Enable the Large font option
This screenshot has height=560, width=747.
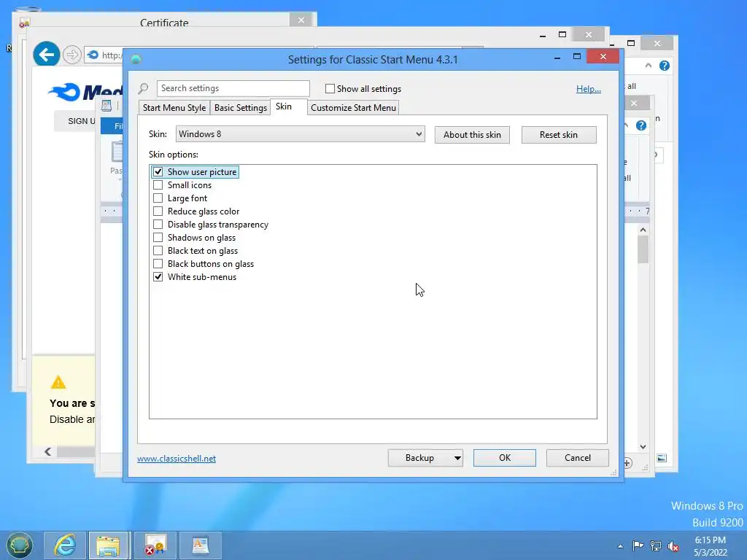click(x=158, y=198)
